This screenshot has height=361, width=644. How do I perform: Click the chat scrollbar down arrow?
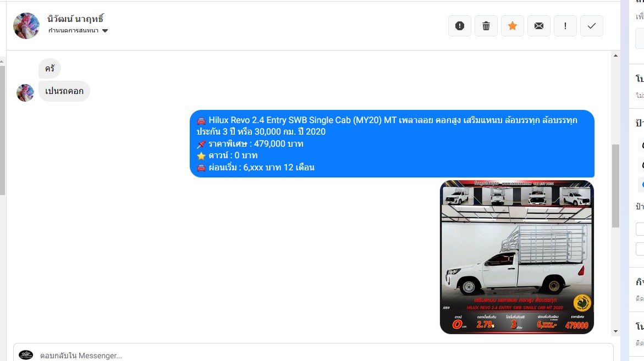(x=615, y=331)
